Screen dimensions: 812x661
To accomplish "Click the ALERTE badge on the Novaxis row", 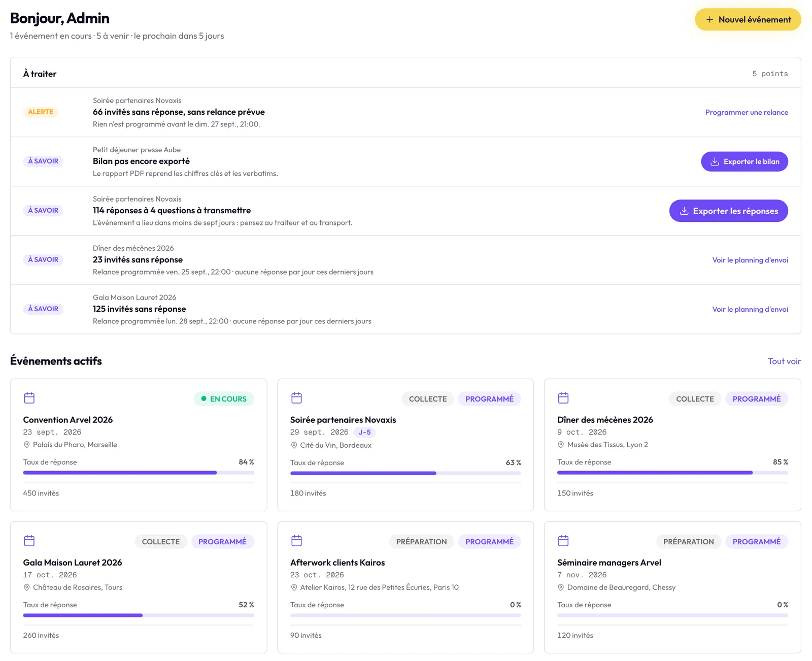I will pyautogui.click(x=41, y=112).
